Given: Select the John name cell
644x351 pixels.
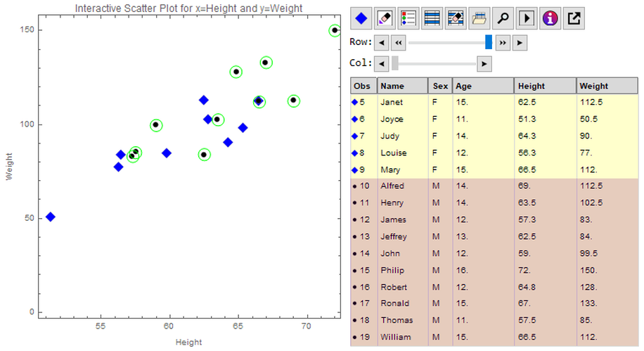Looking at the screenshot, I should 403,254.
